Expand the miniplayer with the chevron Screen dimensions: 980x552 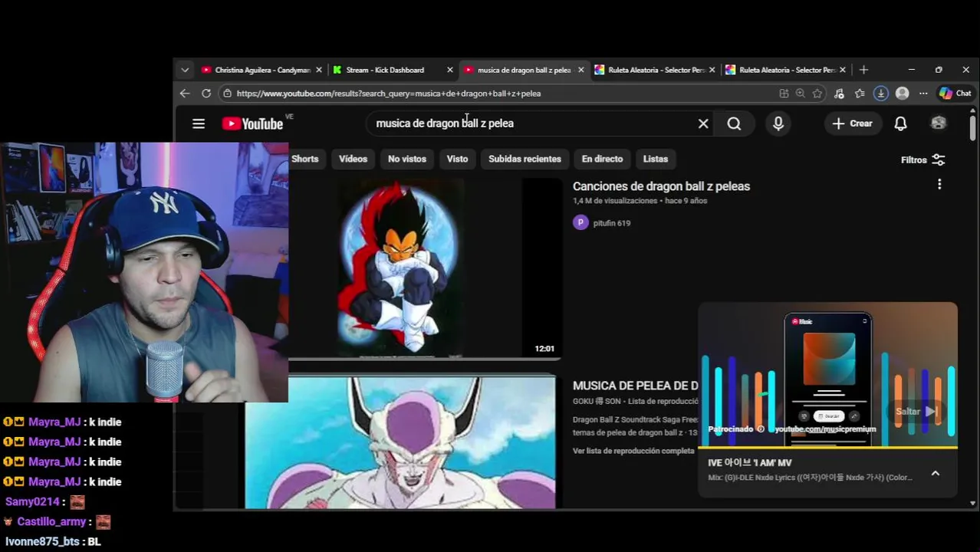pos(936,474)
